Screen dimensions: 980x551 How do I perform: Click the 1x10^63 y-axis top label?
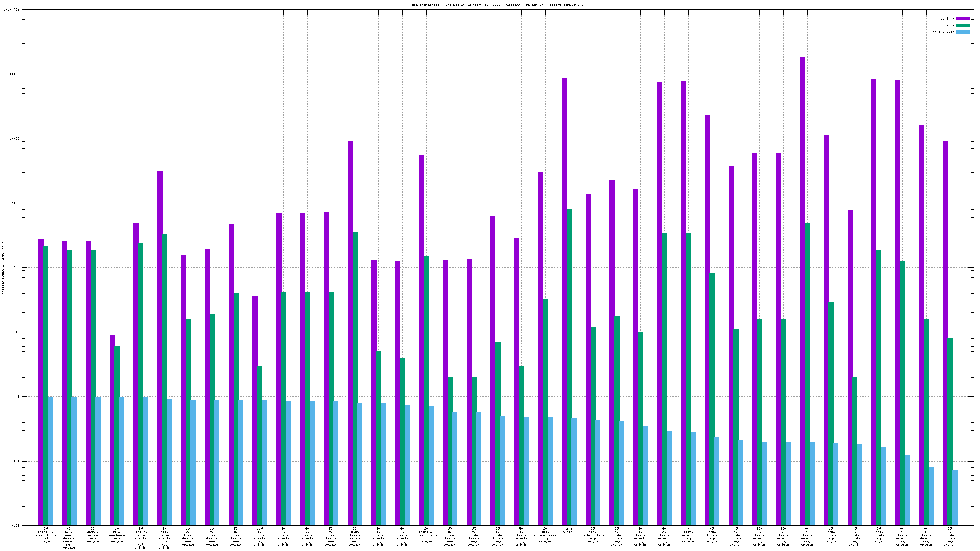(x=12, y=9)
